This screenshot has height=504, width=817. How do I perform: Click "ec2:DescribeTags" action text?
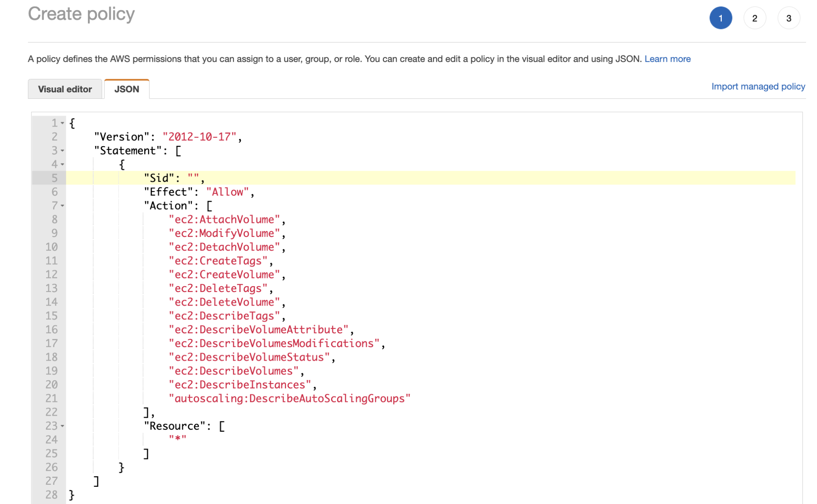(224, 316)
